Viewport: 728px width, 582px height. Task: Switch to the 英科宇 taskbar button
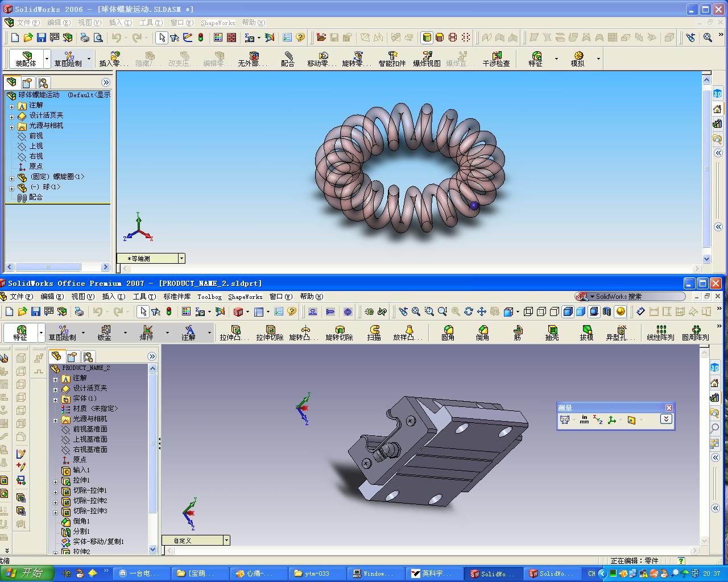pyautogui.click(x=433, y=573)
